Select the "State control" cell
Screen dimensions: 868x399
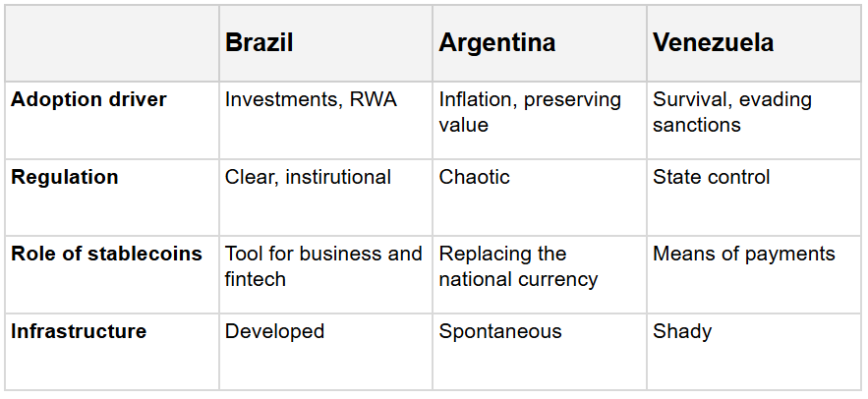[712, 178]
